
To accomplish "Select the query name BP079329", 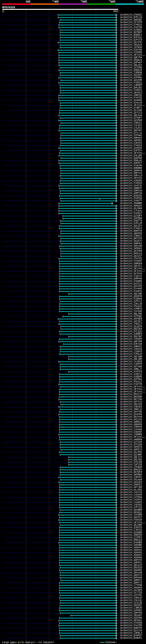I will (8, 8).
